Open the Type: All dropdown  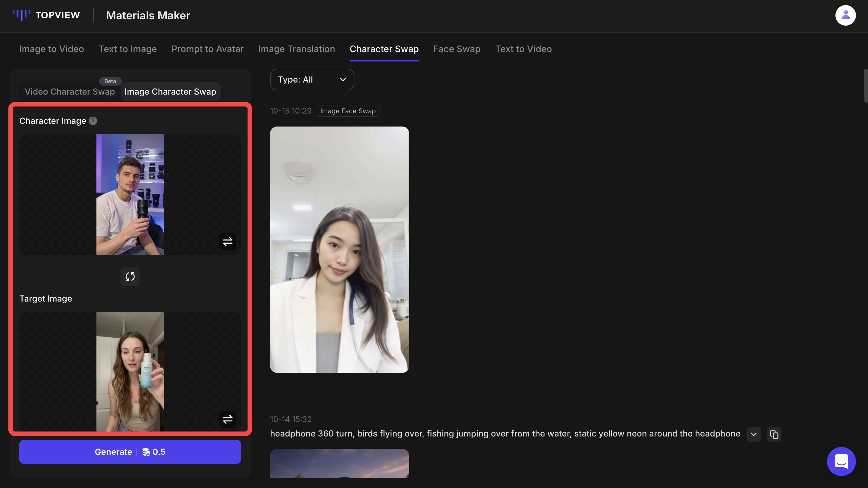(312, 80)
